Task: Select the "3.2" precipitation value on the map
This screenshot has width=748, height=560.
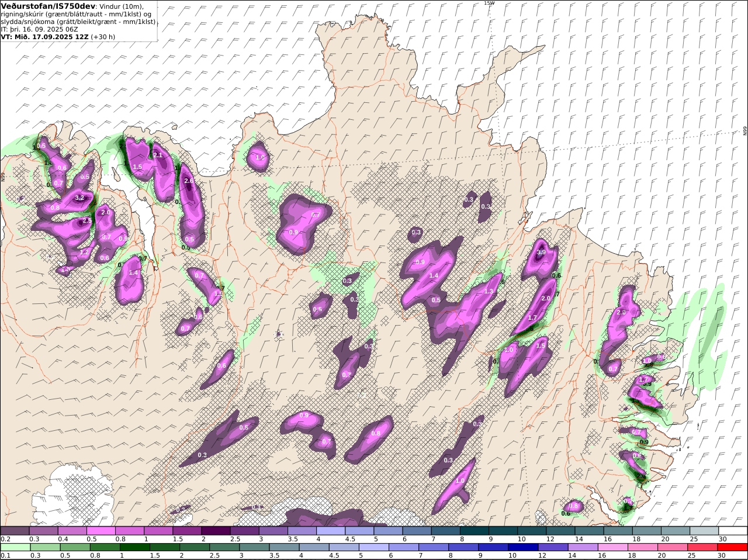Action: tap(81, 198)
